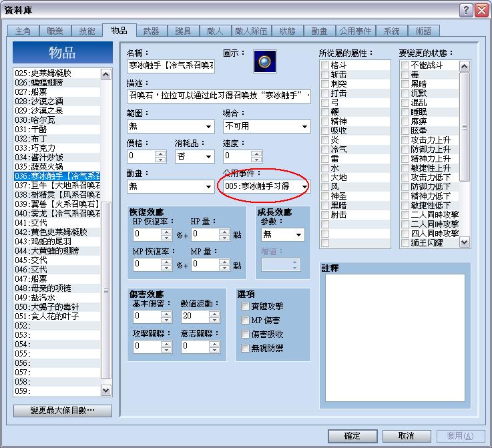
Task: Click the MP 量 number field
Action: 205,264
